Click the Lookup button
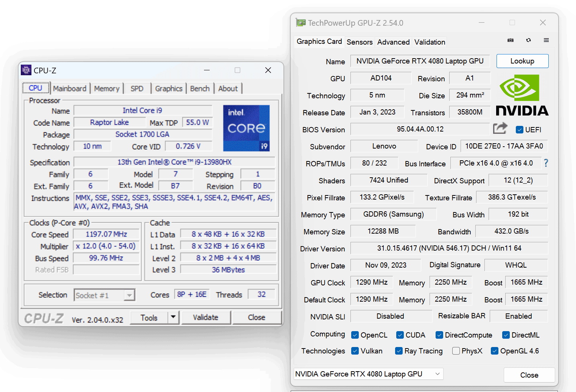The width and height of the screenshot is (576, 392). tap(522, 61)
